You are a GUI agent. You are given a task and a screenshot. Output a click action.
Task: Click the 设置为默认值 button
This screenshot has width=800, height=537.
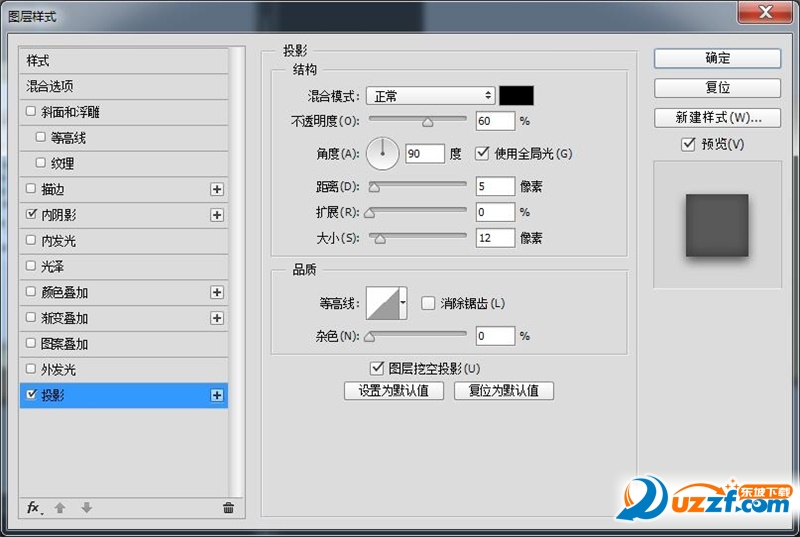393,391
